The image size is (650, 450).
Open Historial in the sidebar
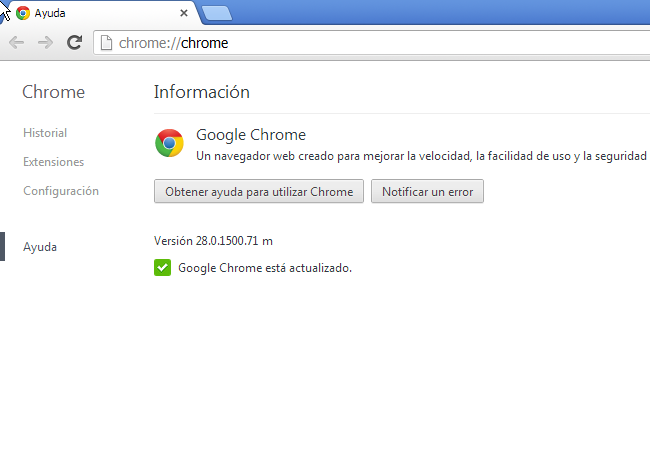(x=45, y=133)
